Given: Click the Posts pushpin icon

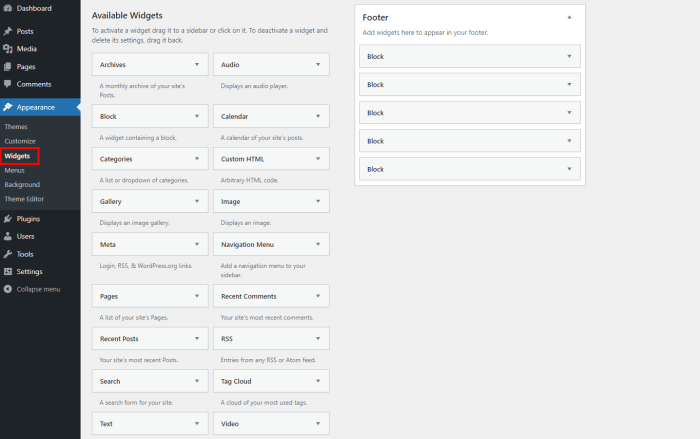Looking at the screenshot, I should pyautogui.click(x=8, y=31).
